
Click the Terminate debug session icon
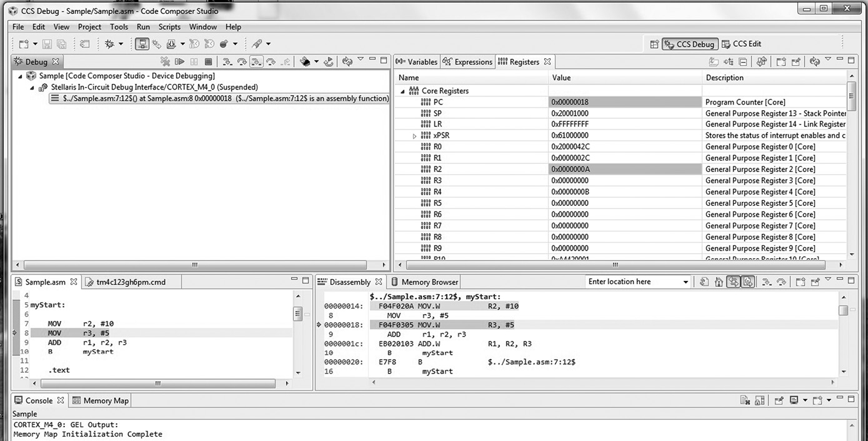209,61
